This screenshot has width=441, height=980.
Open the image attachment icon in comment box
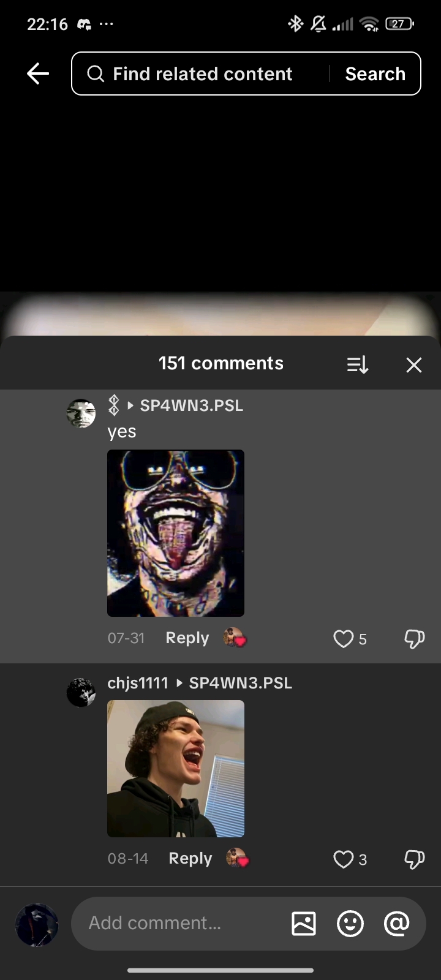(x=304, y=923)
